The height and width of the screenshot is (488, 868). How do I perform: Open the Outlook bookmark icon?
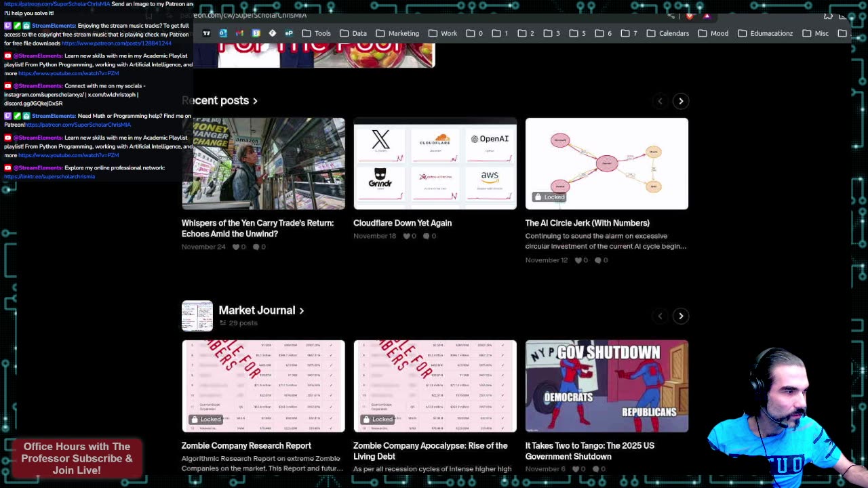[x=223, y=33]
